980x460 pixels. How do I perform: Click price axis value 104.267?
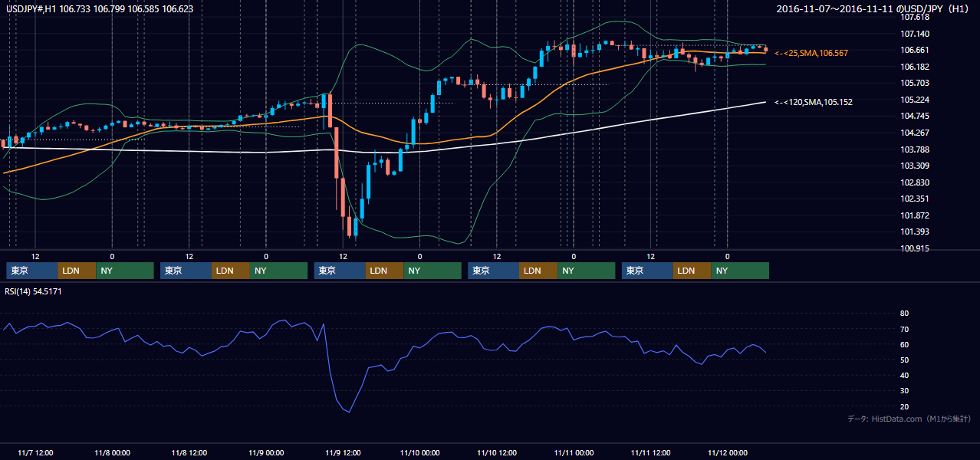(x=916, y=133)
